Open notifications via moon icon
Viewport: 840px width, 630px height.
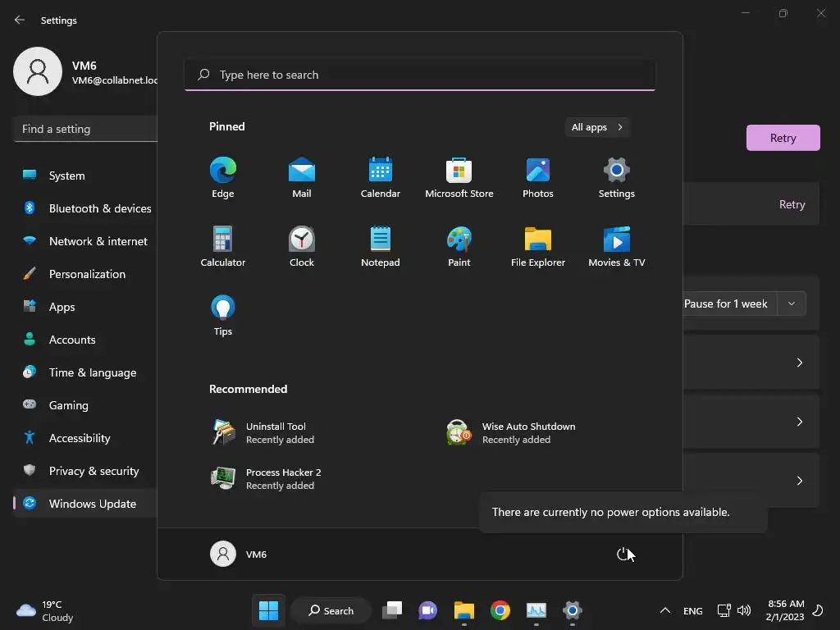818,610
